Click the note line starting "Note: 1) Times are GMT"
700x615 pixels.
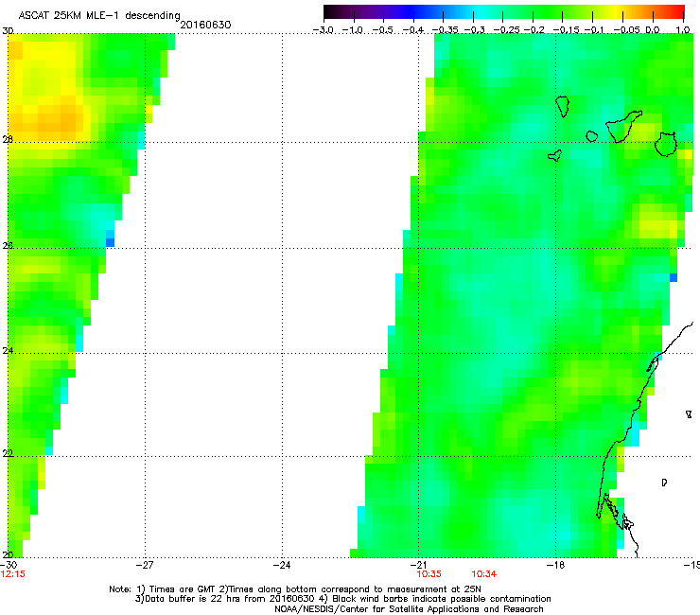295,589
